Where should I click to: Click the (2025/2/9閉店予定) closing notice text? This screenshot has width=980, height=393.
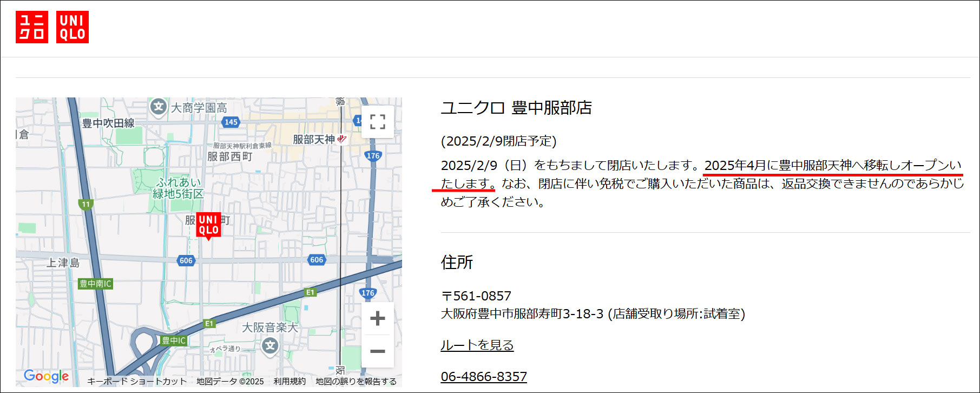point(498,141)
